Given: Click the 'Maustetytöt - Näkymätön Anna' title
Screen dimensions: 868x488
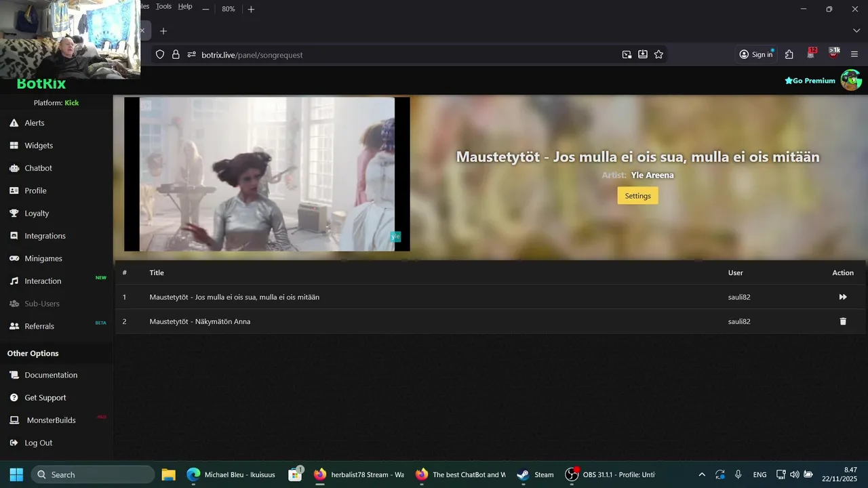Looking at the screenshot, I should (200, 321).
